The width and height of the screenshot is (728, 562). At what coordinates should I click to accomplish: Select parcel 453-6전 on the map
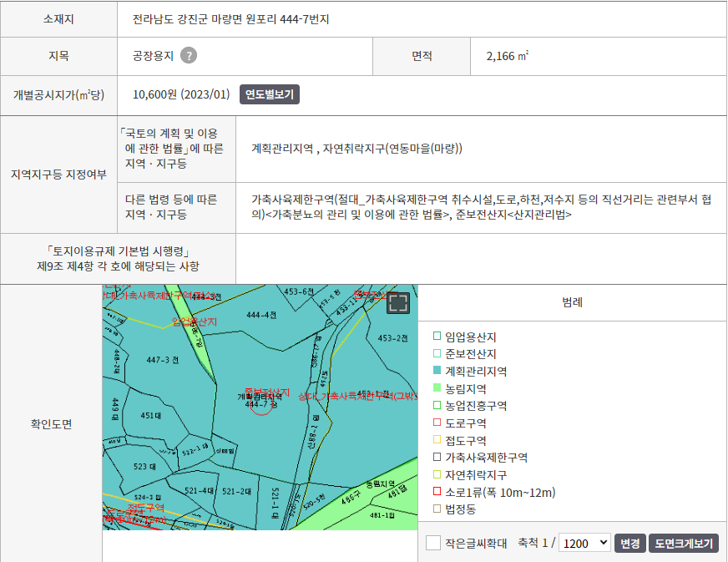point(299,291)
